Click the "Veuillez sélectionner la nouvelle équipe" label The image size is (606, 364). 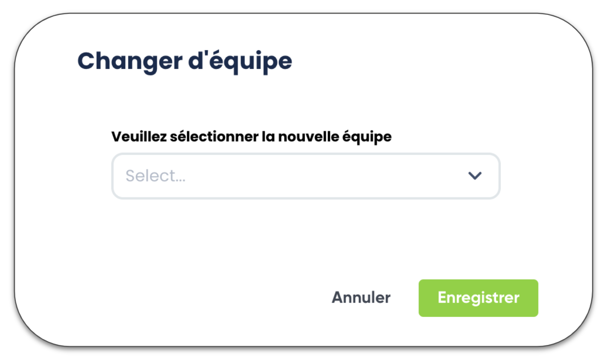251,137
